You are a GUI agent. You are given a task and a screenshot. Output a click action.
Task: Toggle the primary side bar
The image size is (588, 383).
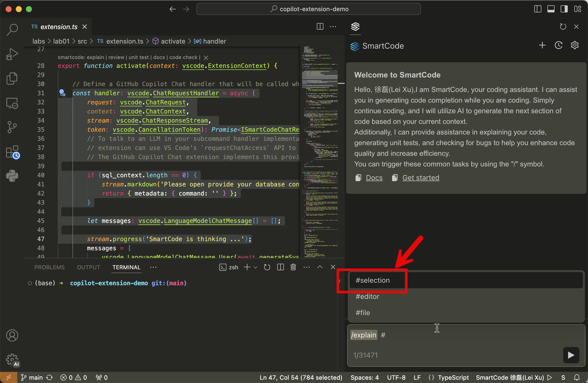pyautogui.click(x=538, y=9)
